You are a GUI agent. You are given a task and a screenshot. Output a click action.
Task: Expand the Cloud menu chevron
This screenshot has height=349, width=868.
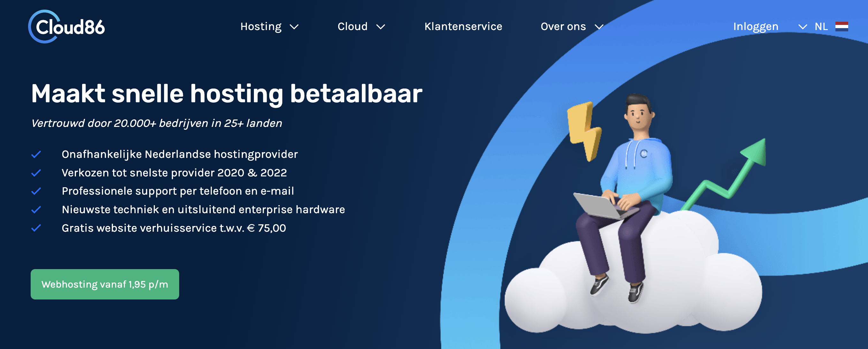click(380, 27)
